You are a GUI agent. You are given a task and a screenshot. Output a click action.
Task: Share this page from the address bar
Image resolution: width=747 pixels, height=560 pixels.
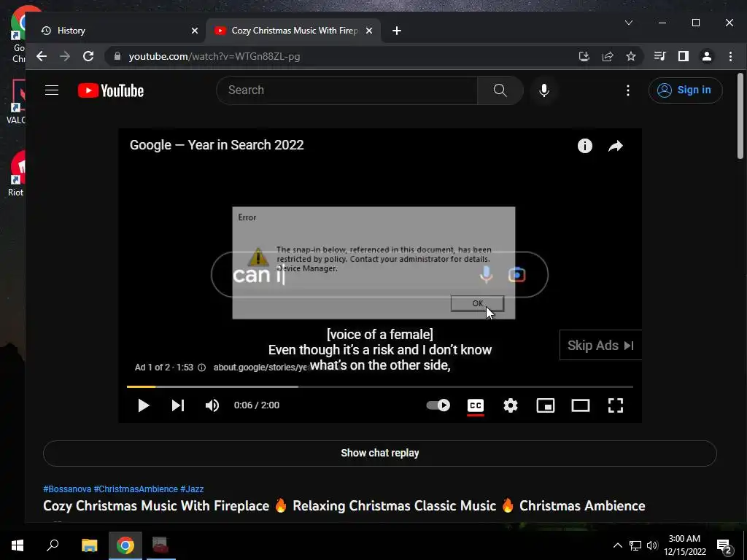coord(608,56)
